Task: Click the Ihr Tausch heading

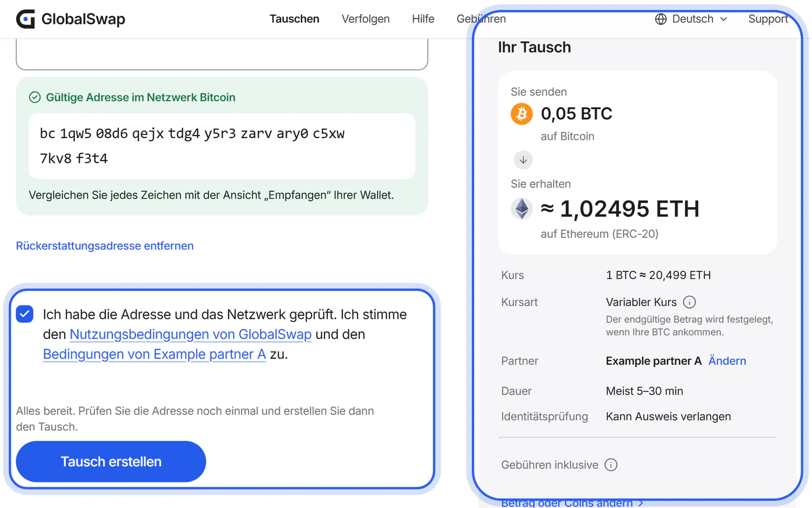Action: click(x=535, y=47)
